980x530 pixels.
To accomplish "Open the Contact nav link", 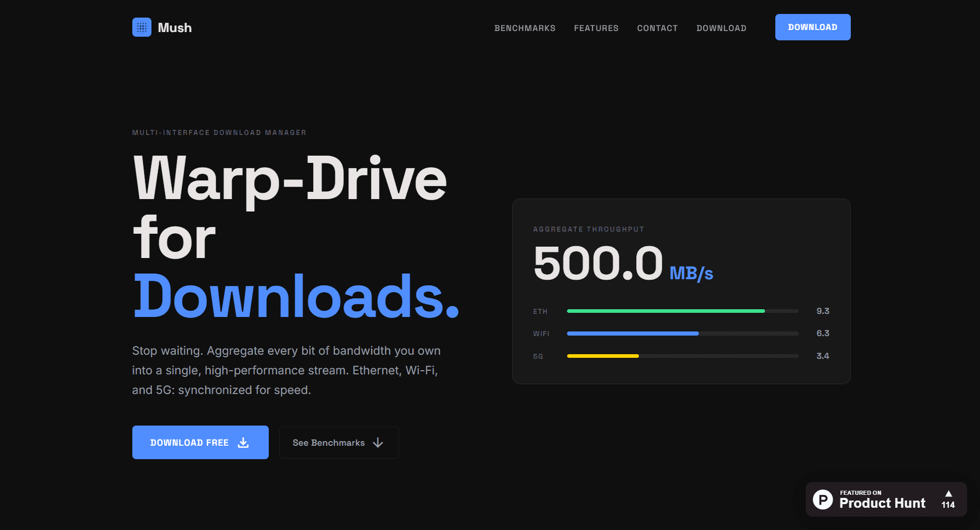I will coord(657,28).
